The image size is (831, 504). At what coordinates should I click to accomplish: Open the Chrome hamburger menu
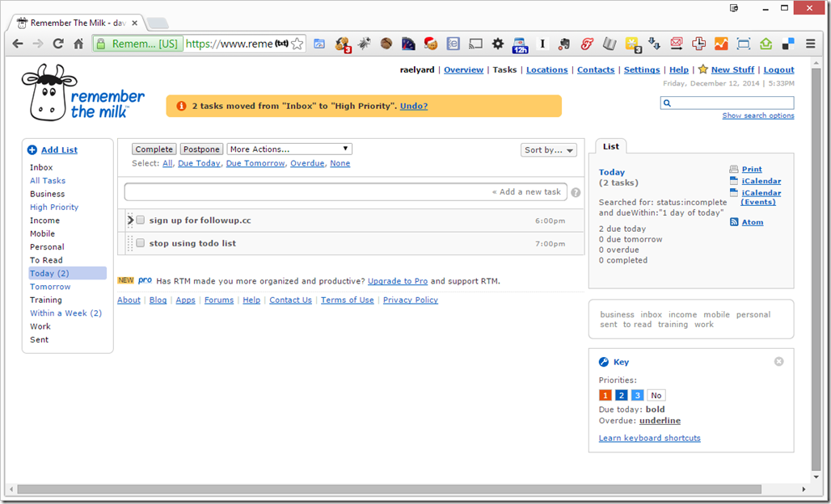pos(810,44)
